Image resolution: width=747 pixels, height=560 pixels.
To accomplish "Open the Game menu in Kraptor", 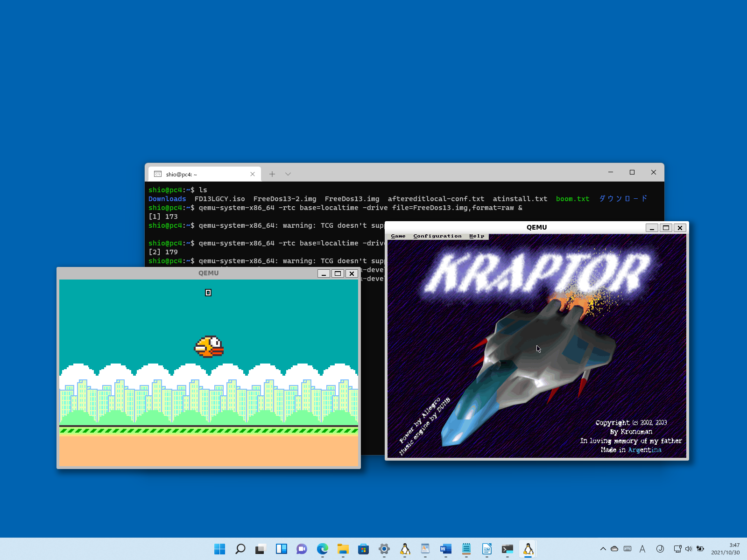I will 398,236.
